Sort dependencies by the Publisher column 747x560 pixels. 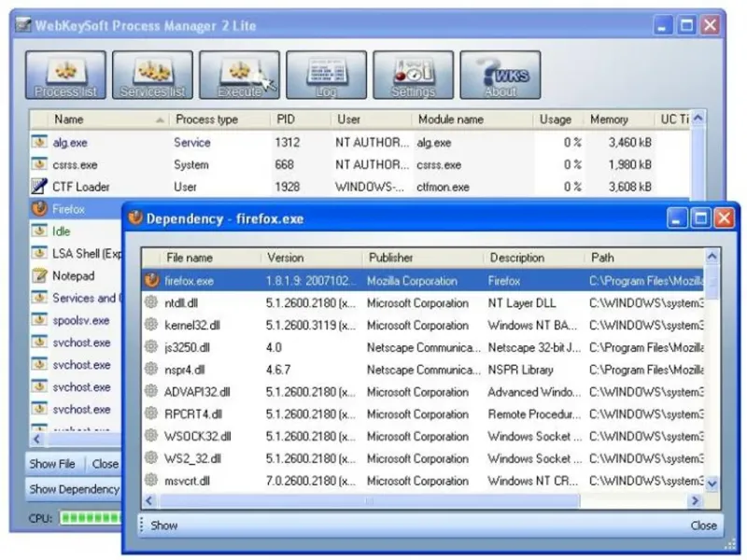(423, 258)
